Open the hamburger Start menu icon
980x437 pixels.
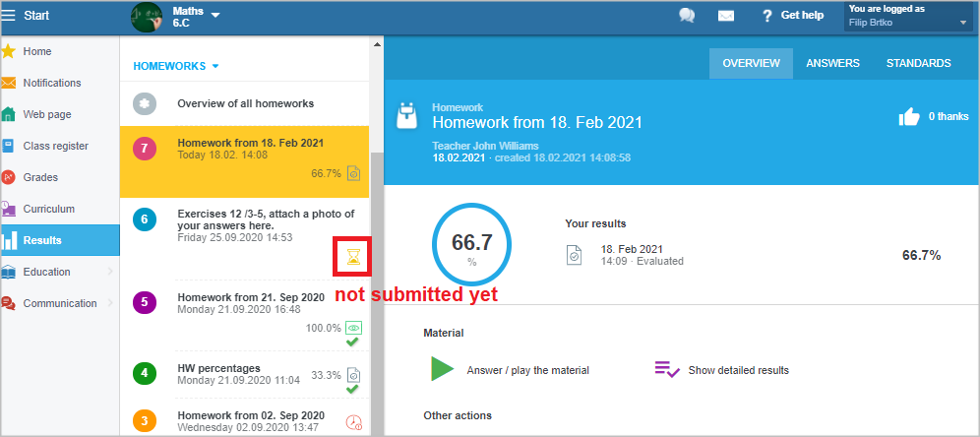tap(8, 15)
